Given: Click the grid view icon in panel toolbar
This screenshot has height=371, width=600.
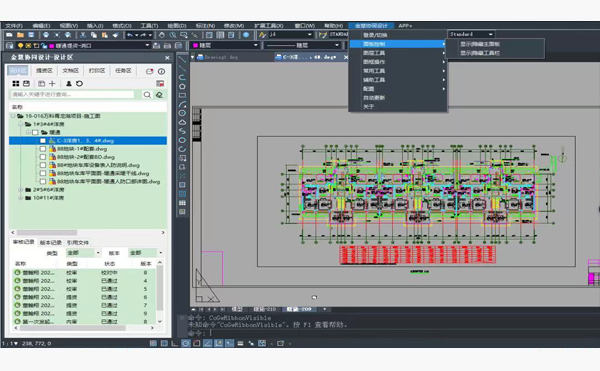Looking at the screenshot, I should tap(16, 83).
